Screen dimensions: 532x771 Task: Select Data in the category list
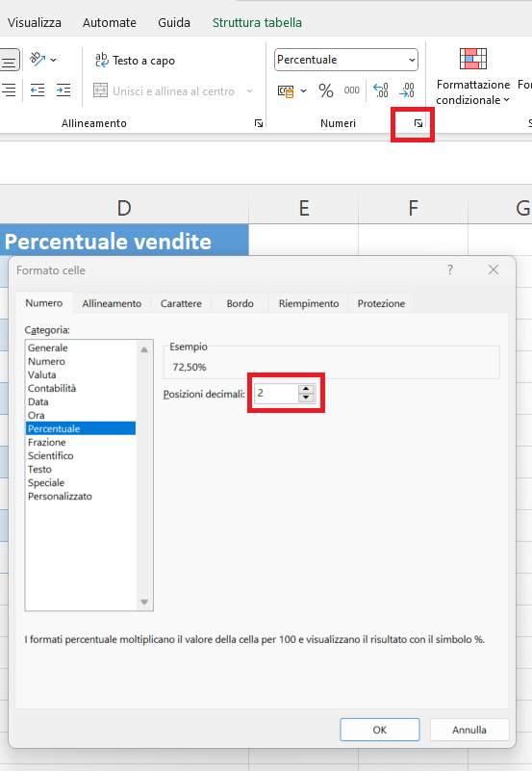[81, 401]
